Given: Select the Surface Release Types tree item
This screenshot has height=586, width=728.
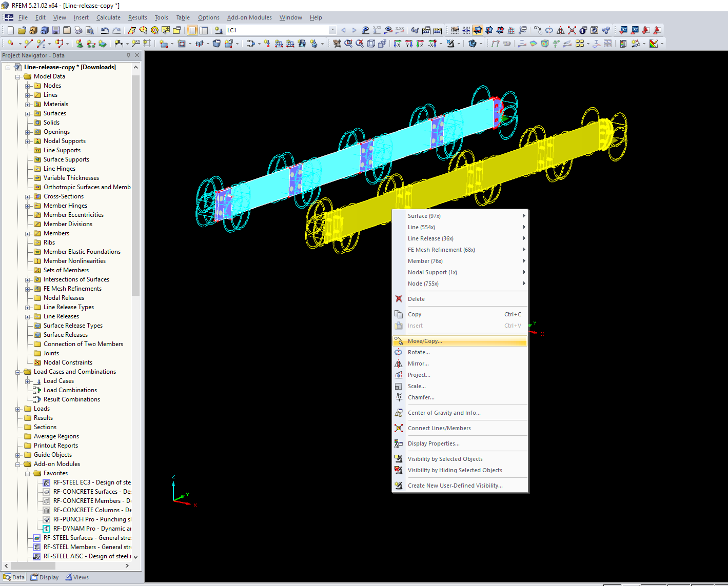Looking at the screenshot, I should pos(73,326).
